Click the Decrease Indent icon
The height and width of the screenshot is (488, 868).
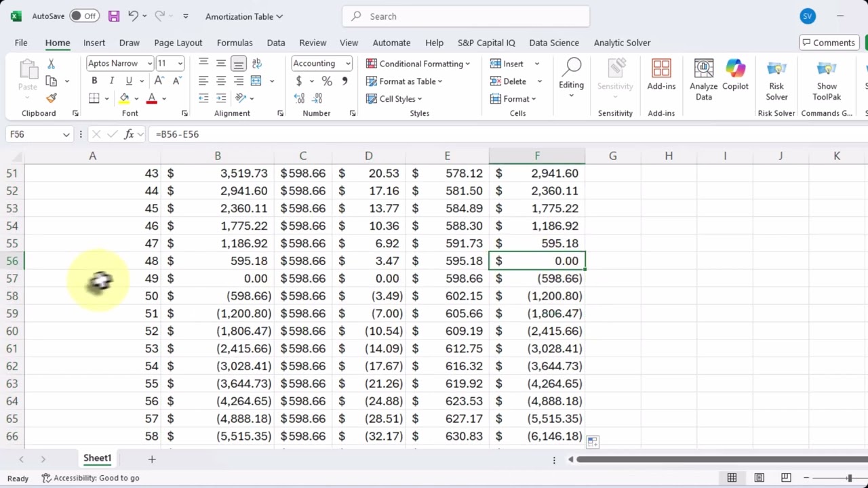point(203,98)
